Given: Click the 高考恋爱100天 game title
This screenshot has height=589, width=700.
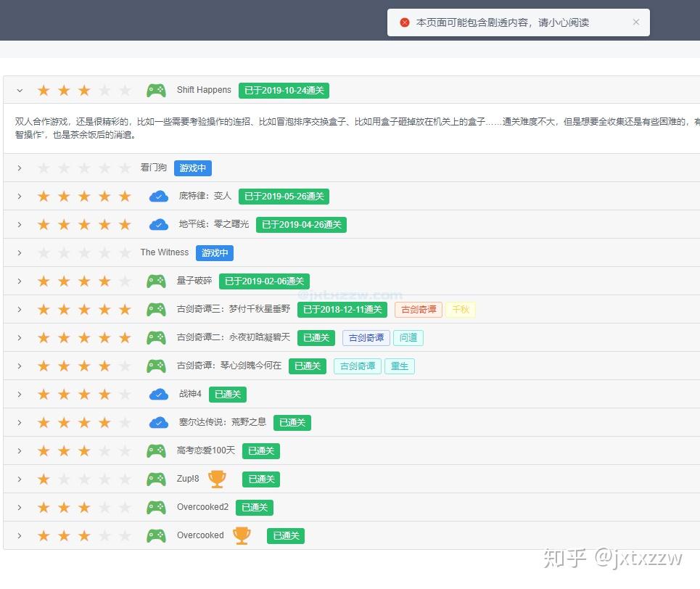Looking at the screenshot, I should 206,450.
